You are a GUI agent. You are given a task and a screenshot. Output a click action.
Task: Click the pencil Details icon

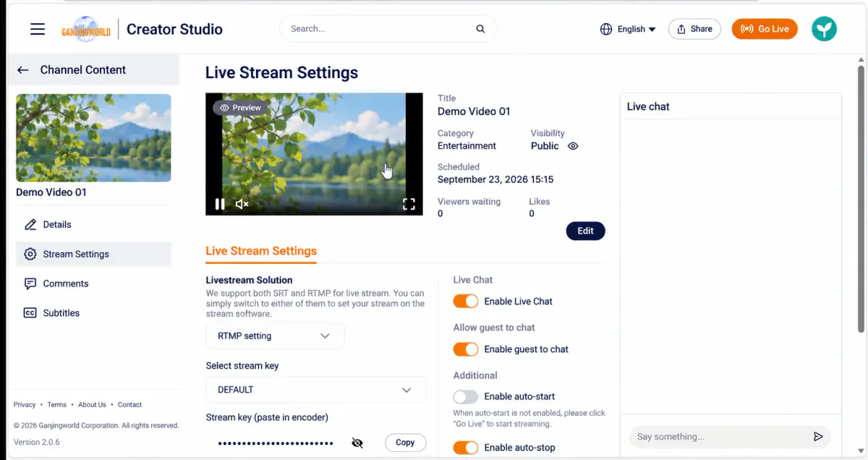tap(30, 225)
